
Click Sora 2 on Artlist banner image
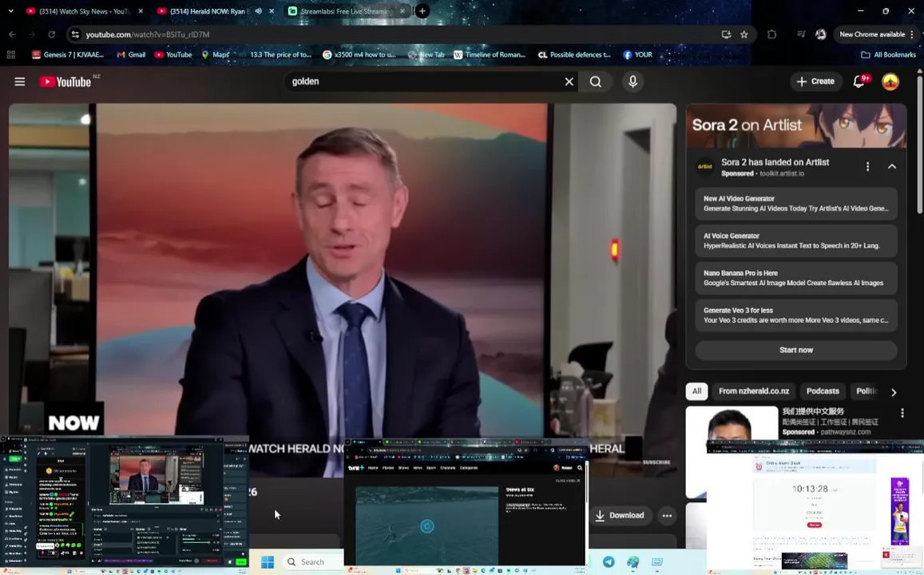pos(796,126)
